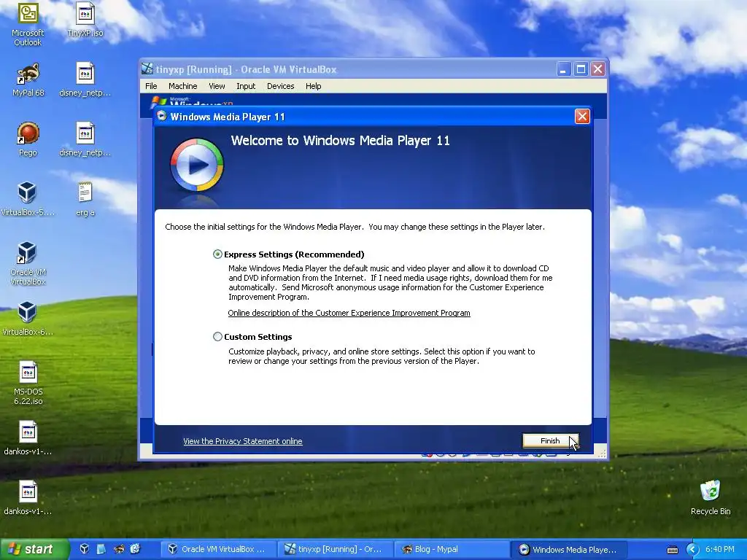Open the View menu in VirtualBox
The height and width of the screenshot is (560, 747).
[x=217, y=86]
